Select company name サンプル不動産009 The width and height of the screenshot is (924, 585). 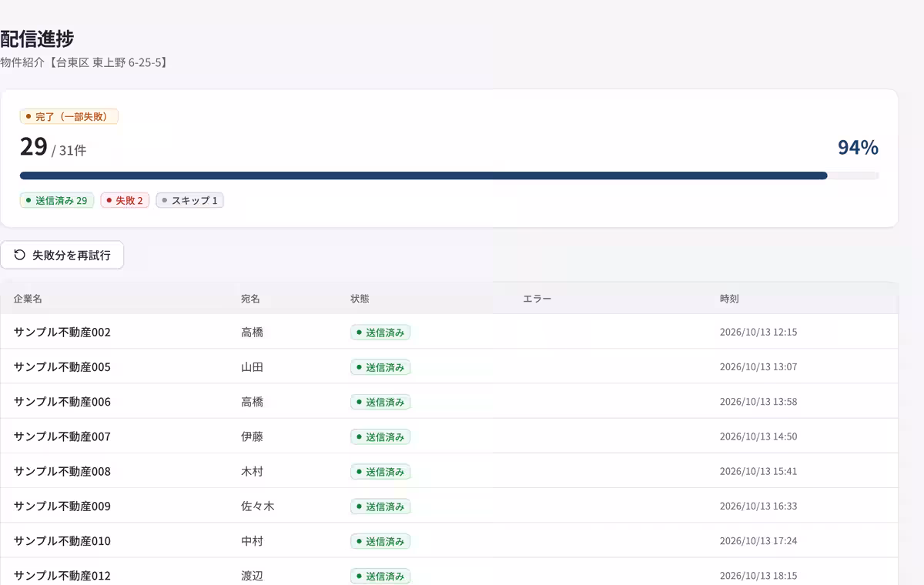coord(62,506)
